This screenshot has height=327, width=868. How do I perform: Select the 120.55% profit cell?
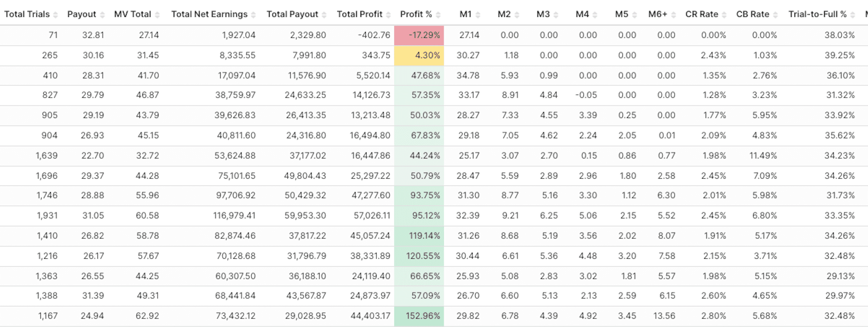419,256
